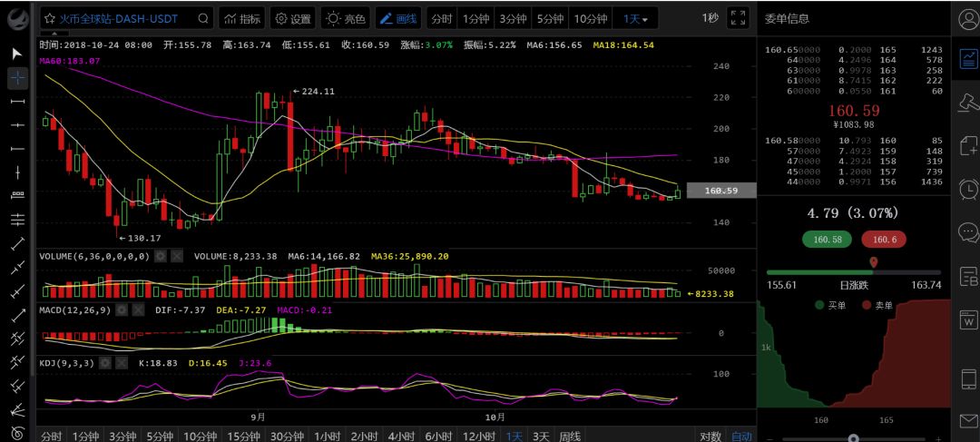Open the user account profile icon

(x=969, y=20)
